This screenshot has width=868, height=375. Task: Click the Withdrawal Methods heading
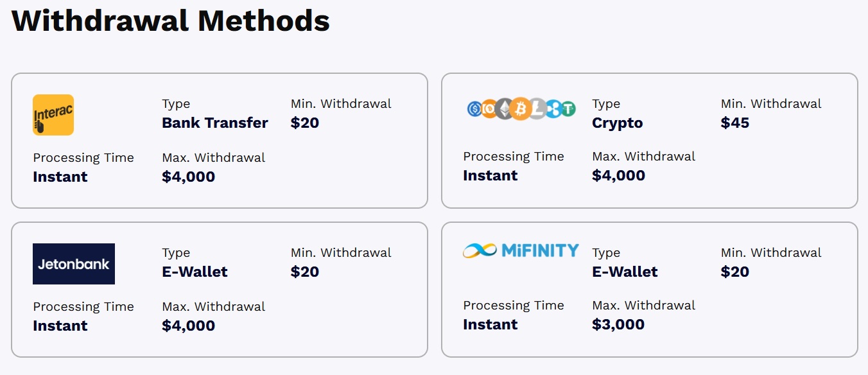[171, 21]
